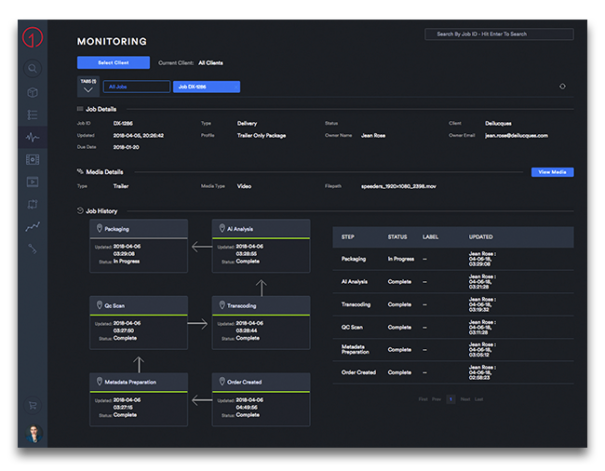Click the View Media button
Image resolution: width=605 pixels, height=471 pixels.
(552, 172)
